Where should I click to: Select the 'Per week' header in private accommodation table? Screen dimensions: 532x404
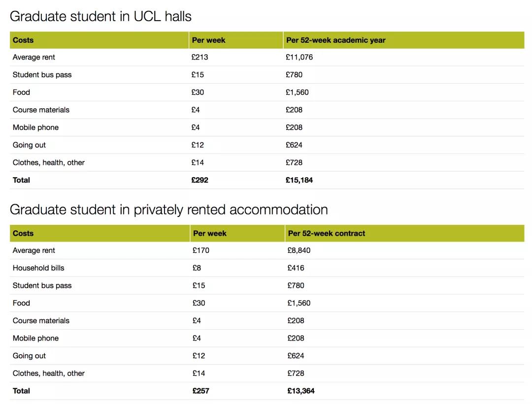pyautogui.click(x=210, y=233)
